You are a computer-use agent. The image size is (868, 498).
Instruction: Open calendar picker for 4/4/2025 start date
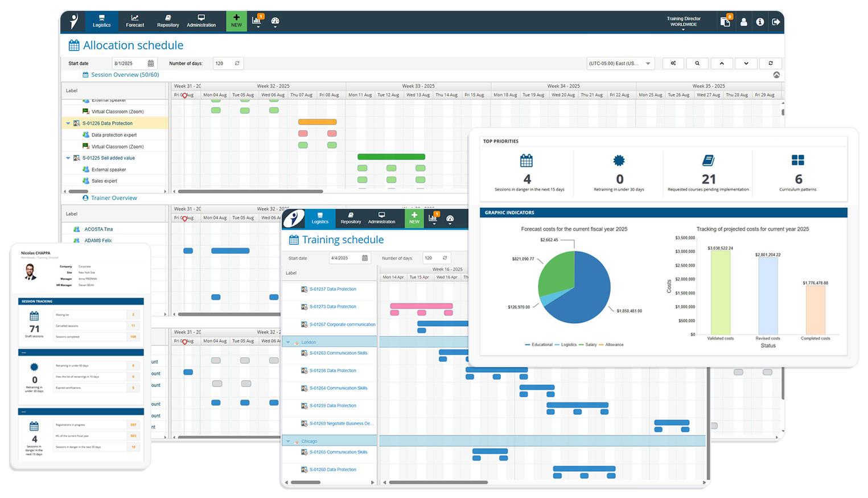[365, 258]
